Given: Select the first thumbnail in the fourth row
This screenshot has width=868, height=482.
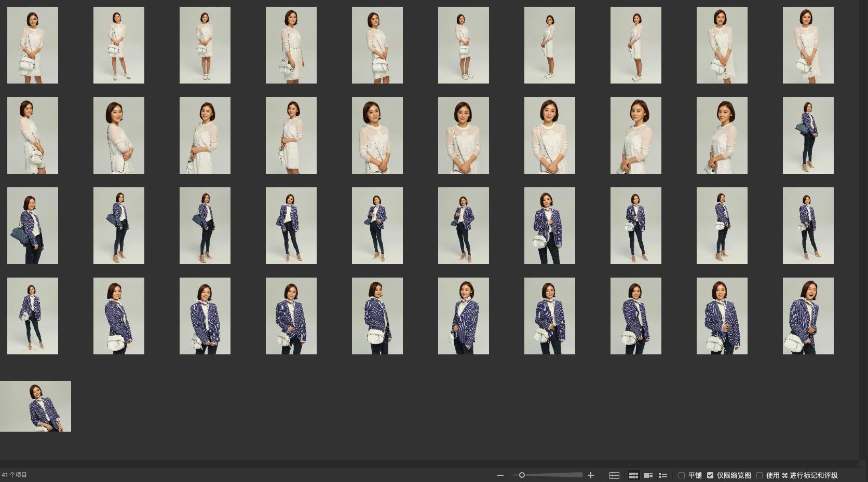Looking at the screenshot, I should [33, 316].
